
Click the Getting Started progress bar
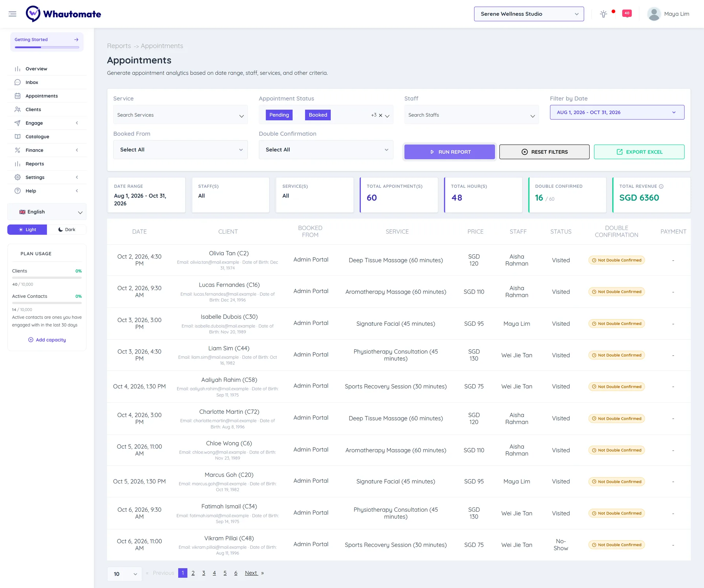[x=47, y=47]
